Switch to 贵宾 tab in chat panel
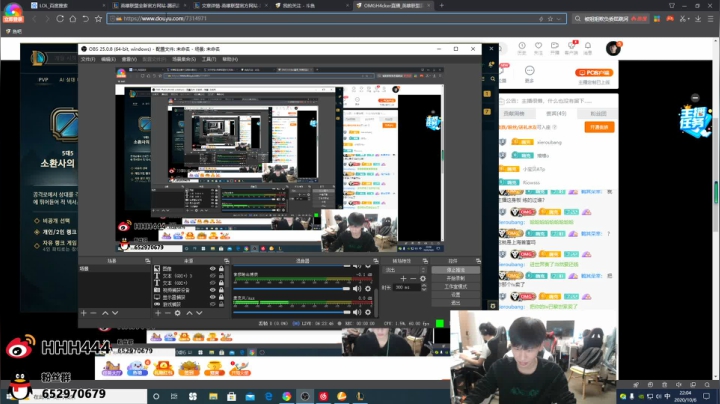 pyautogui.click(x=556, y=113)
